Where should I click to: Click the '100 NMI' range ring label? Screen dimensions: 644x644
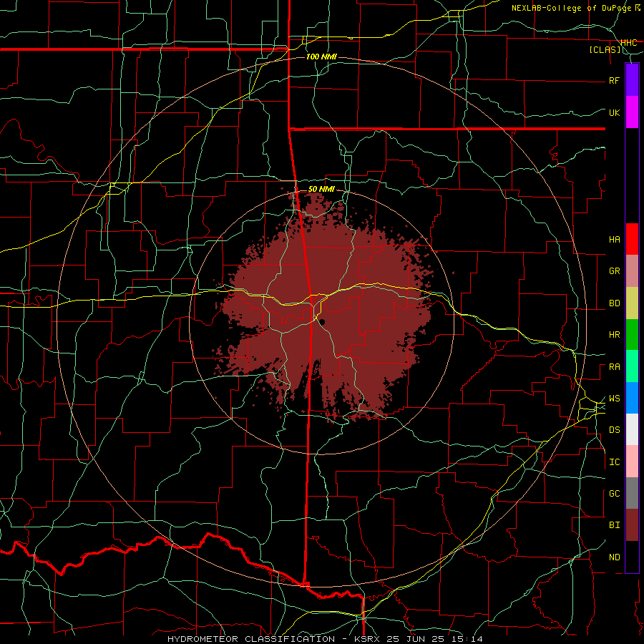point(321,57)
